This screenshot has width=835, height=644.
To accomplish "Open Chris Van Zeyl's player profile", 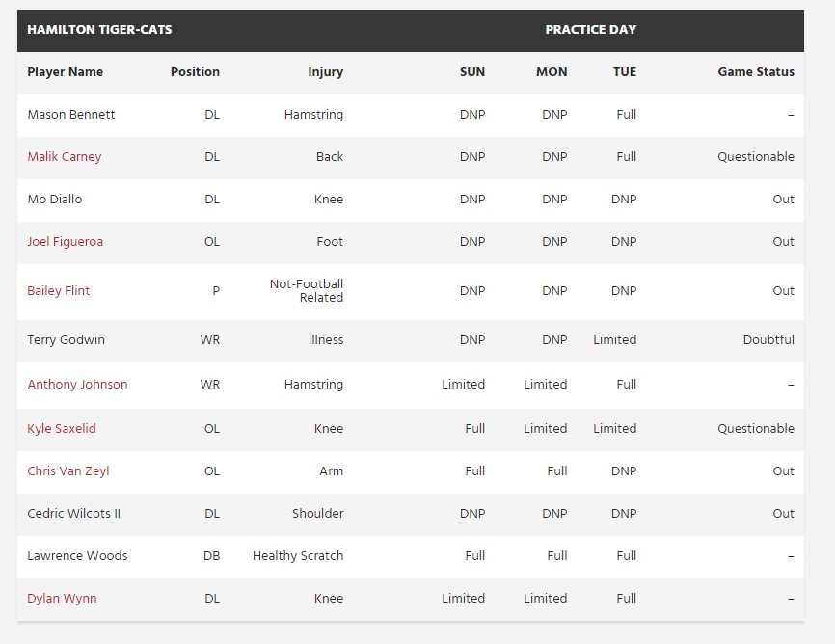I will click(68, 471).
